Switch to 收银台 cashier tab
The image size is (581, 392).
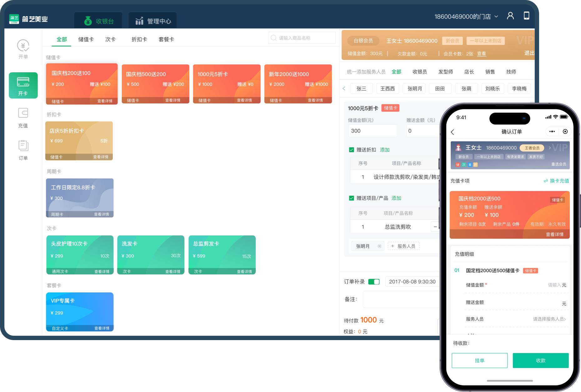pos(98,21)
